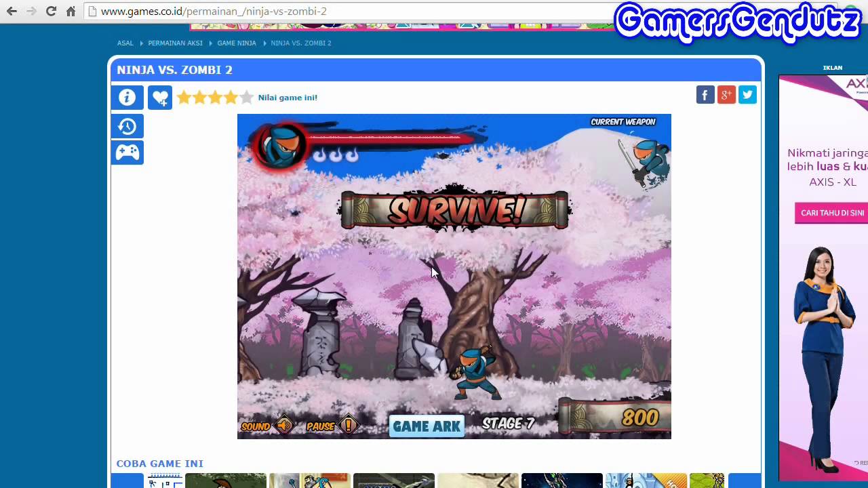Click the current weapon sword ninja icon
Viewport: 868px width, 488px height.
click(644, 163)
